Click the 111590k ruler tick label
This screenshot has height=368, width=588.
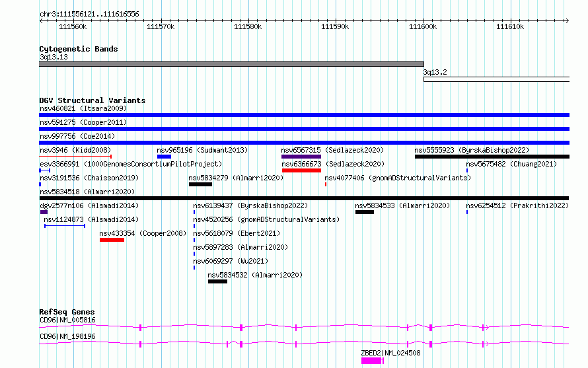tap(335, 26)
